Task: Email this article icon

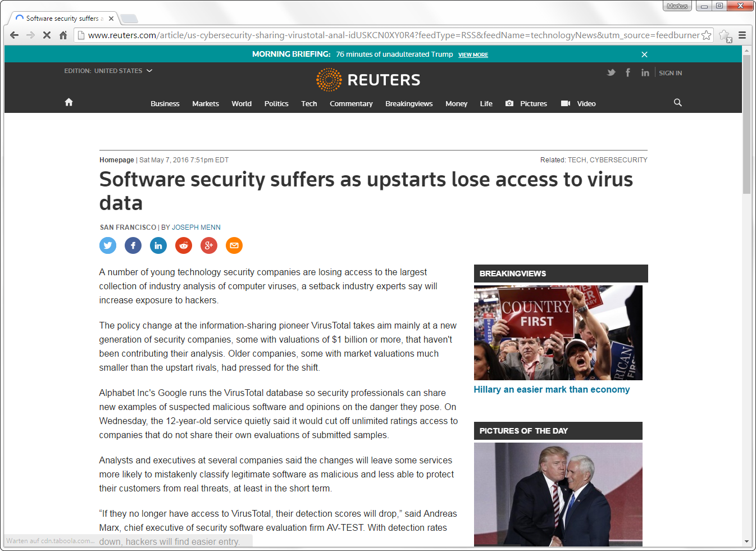Action: pyautogui.click(x=234, y=245)
